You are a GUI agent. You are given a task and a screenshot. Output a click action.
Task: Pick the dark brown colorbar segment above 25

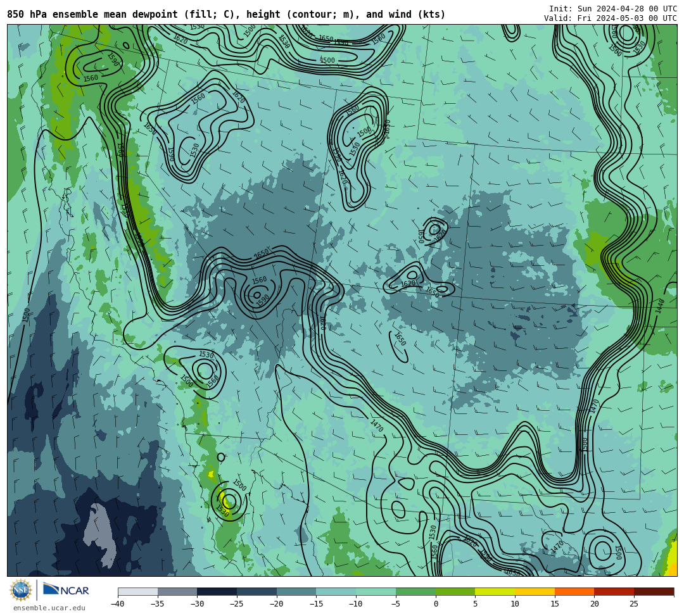click(654, 591)
